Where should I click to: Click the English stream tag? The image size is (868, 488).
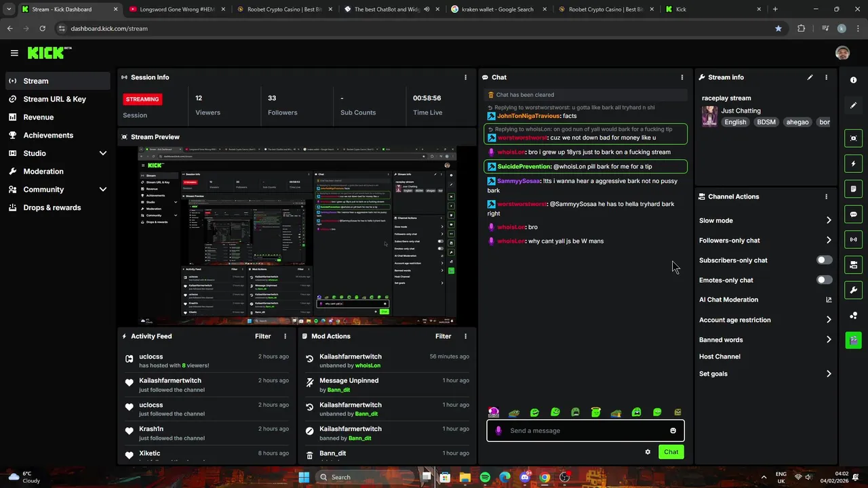tap(735, 122)
